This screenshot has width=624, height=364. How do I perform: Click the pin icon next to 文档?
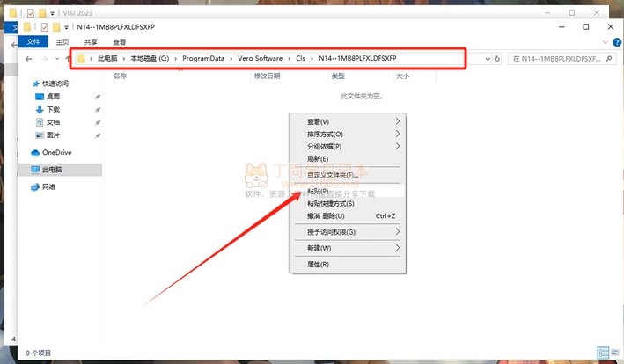[98, 123]
